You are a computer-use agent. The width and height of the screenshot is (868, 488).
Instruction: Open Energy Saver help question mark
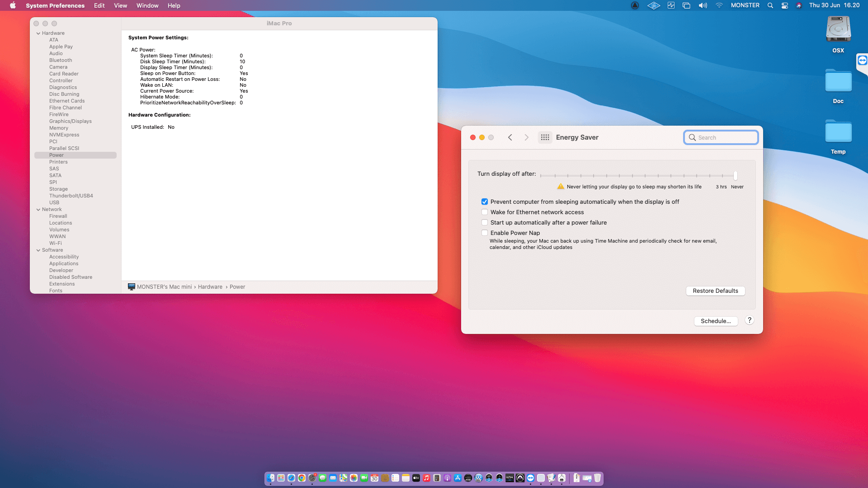point(749,320)
